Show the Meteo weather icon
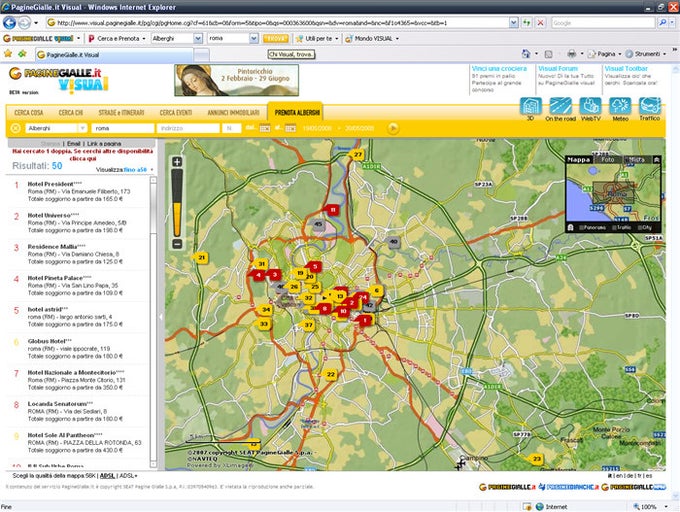Image resolution: width=680 pixels, height=512 pixels. coord(620,106)
